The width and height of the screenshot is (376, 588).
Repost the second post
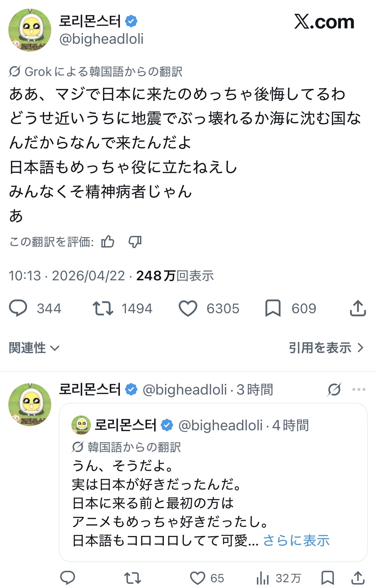(133, 578)
